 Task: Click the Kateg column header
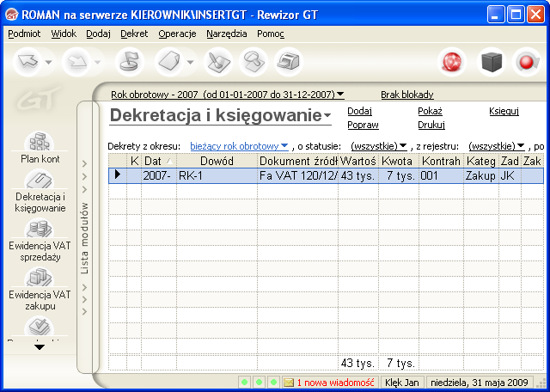pyautogui.click(x=481, y=161)
